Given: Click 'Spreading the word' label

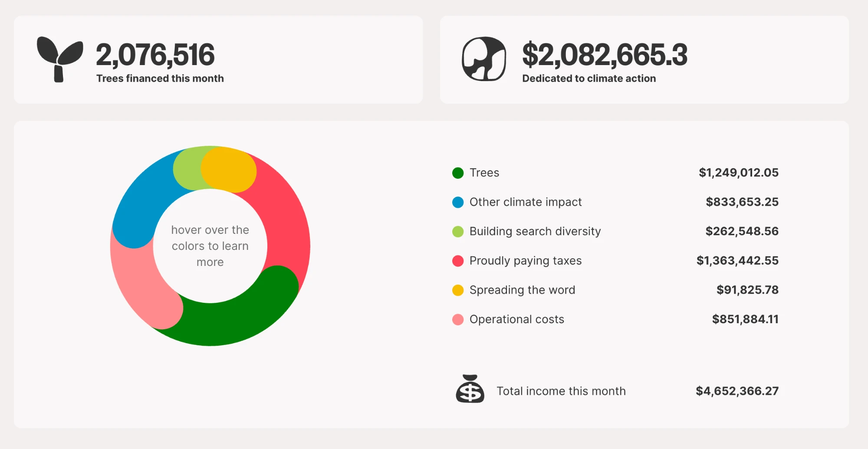Looking at the screenshot, I should [522, 290].
